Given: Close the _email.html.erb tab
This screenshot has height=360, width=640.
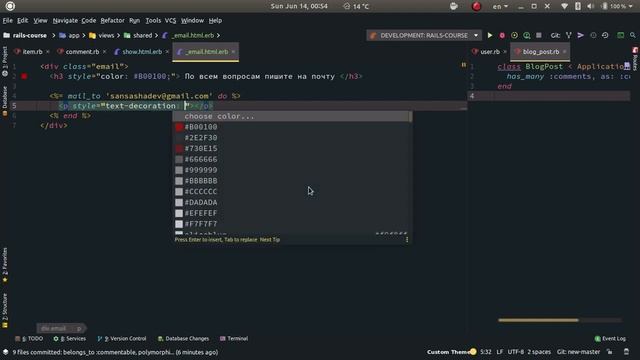Looking at the screenshot, I should (x=233, y=52).
